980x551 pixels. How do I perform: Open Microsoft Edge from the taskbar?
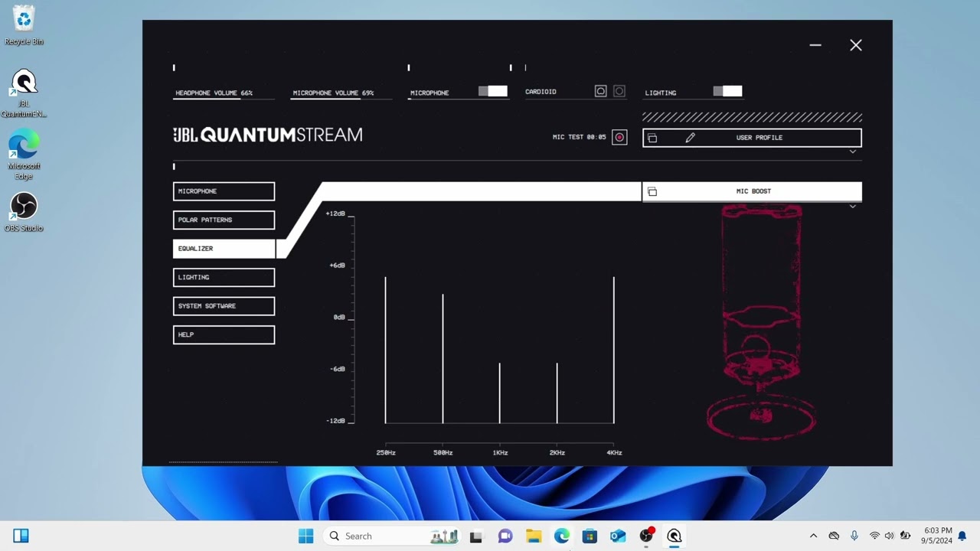562,536
